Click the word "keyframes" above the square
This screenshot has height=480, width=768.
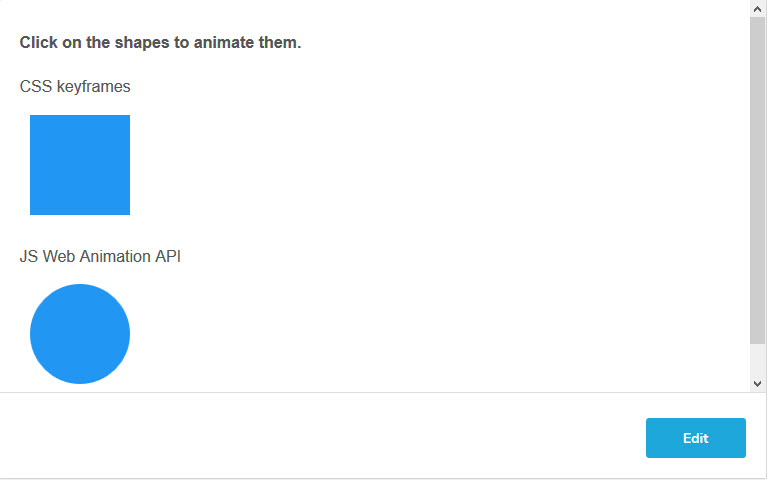point(93,87)
